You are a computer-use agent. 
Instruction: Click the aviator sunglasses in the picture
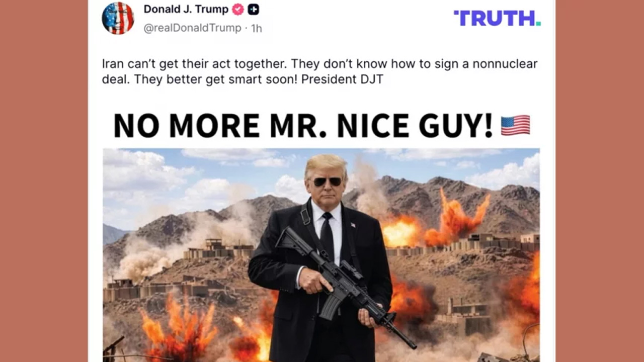pyautogui.click(x=327, y=182)
